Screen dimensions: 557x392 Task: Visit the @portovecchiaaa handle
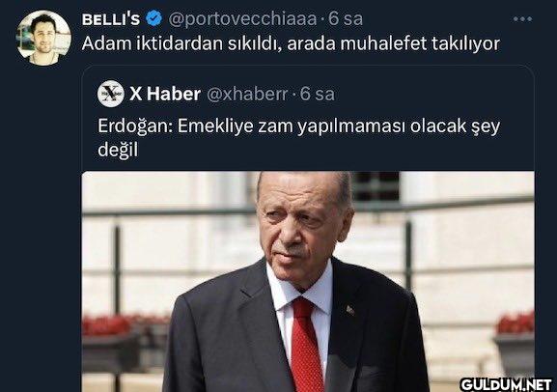coord(242,19)
